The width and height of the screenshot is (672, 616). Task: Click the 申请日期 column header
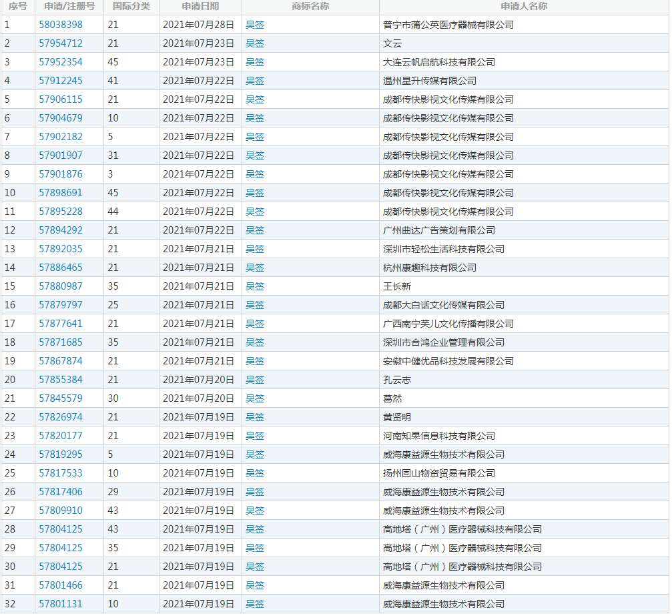coord(200,7)
